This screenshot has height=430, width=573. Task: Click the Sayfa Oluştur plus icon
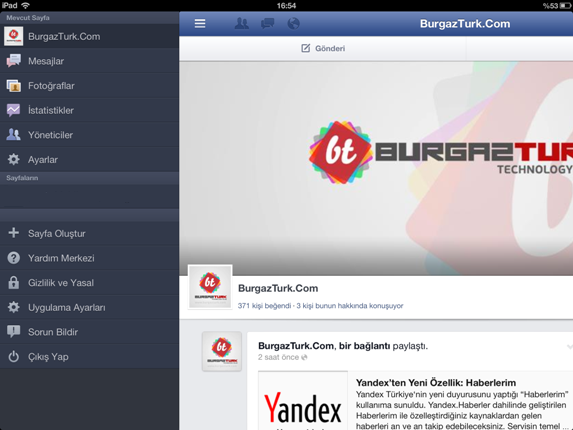[x=14, y=233]
